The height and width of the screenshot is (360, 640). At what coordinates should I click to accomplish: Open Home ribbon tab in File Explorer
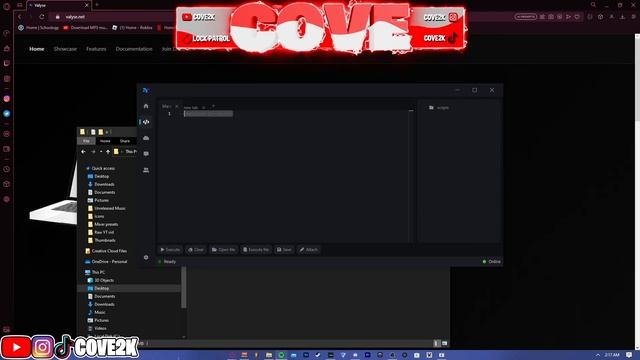(x=105, y=141)
